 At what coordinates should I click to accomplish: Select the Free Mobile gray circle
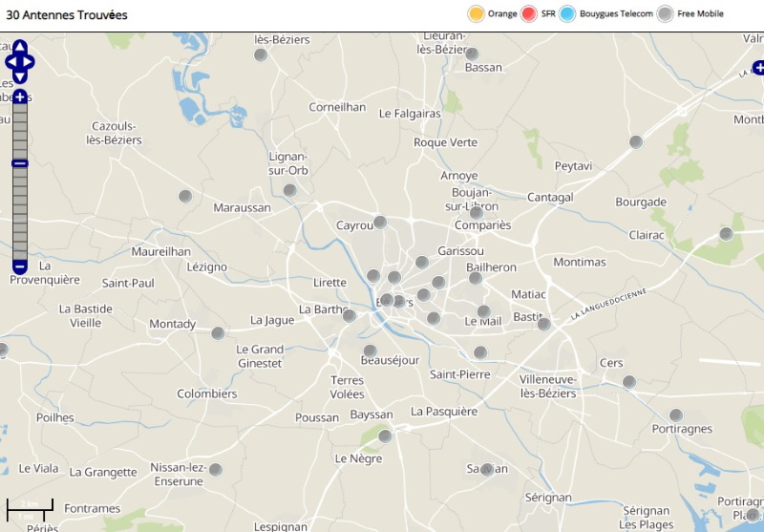click(666, 13)
